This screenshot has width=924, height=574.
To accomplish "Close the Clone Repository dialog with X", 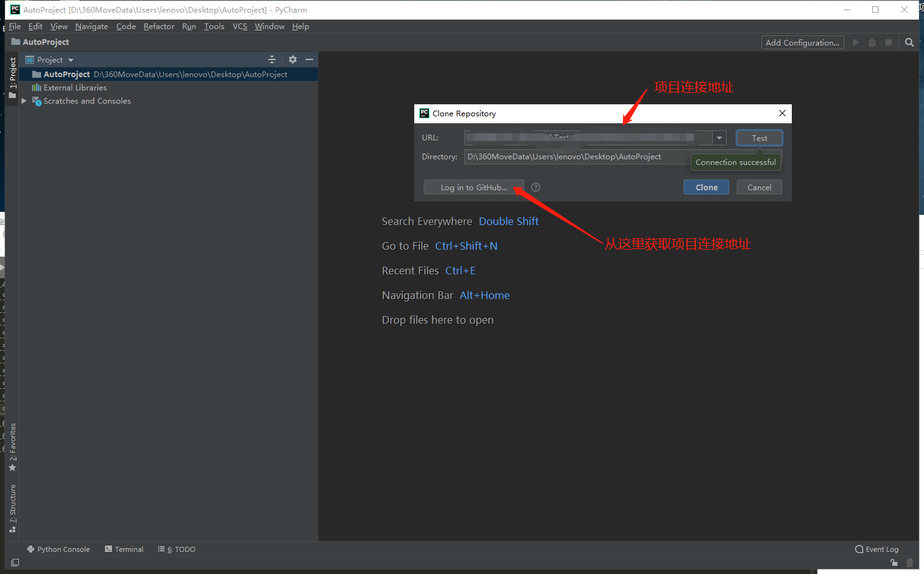I will pos(782,113).
